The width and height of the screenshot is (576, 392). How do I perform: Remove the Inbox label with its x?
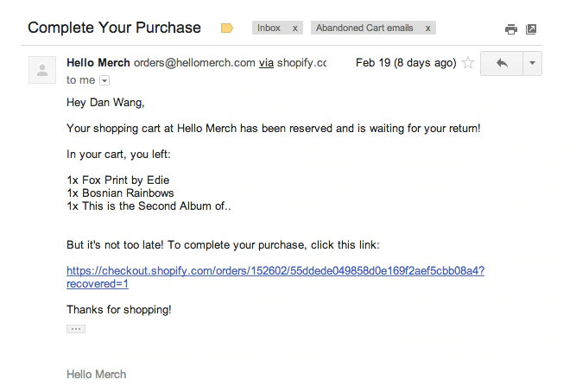pyautogui.click(x=295, y=28)
